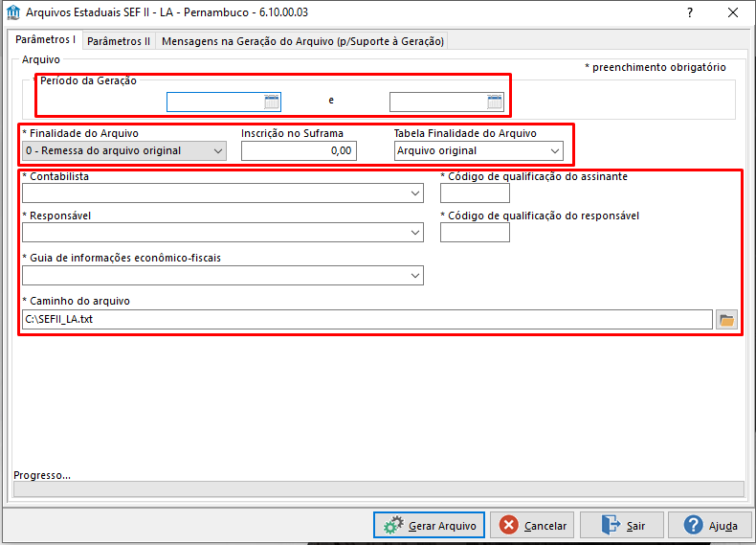Click the 'Arquivo' group label

click(41, 59)
